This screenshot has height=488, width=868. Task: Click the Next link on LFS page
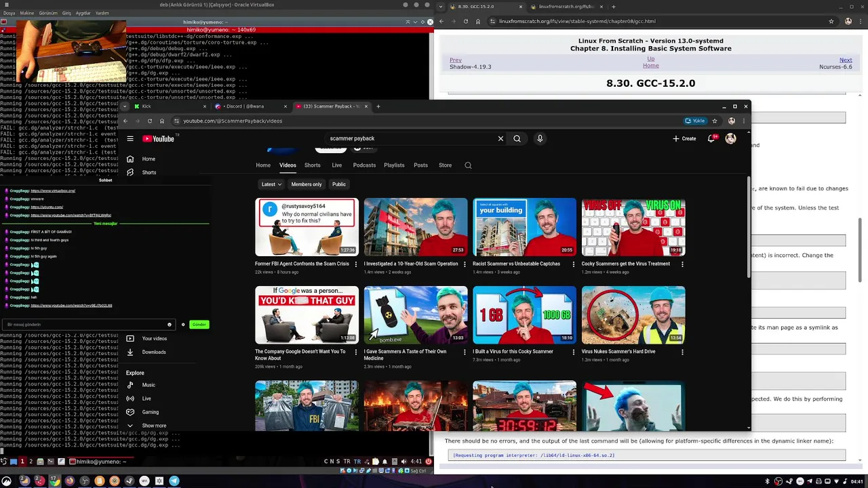coord(846,60)
